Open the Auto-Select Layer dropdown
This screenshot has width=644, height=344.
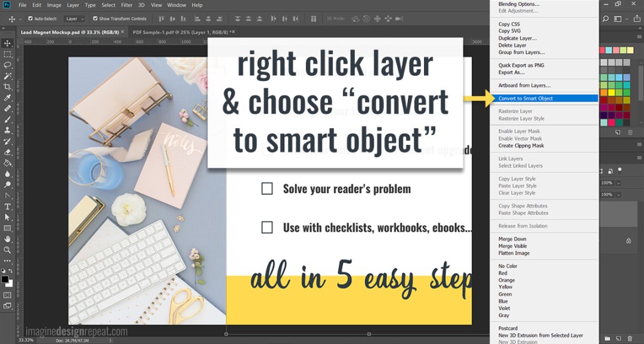click(75, 19)
